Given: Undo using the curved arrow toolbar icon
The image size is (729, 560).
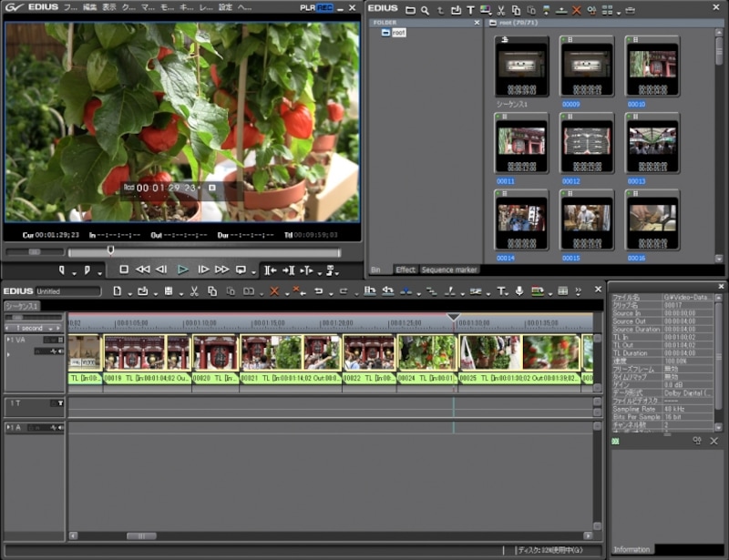Looking at the screenshot, I should (318, 291).
